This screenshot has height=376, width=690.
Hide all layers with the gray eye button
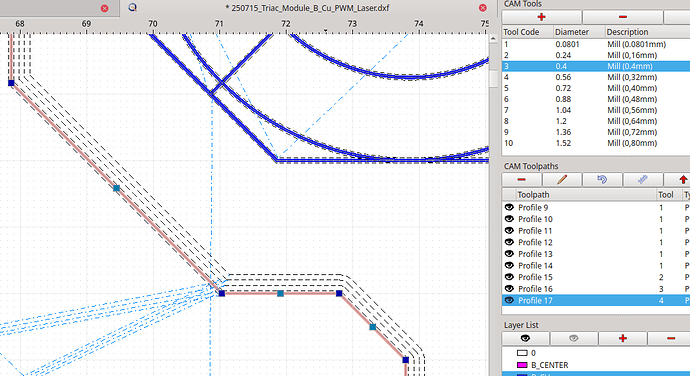(x=573, y=338)
